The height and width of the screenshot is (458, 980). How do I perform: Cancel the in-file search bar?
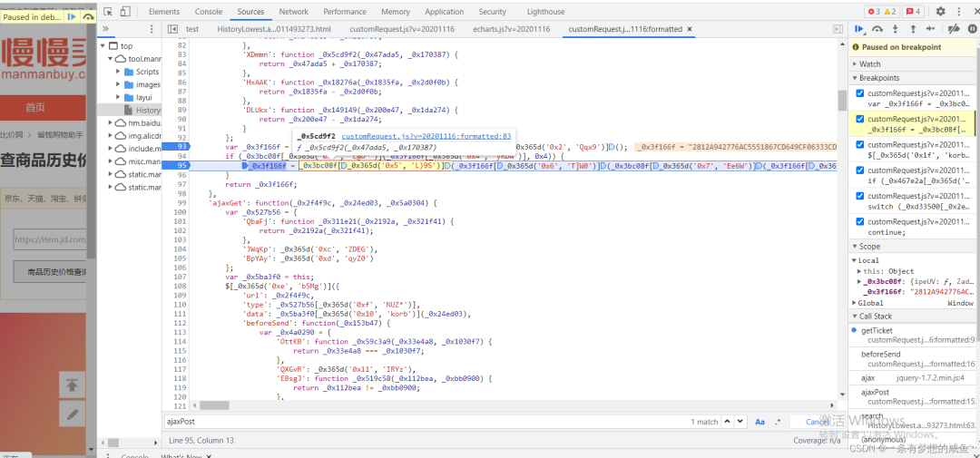[817, 422]
